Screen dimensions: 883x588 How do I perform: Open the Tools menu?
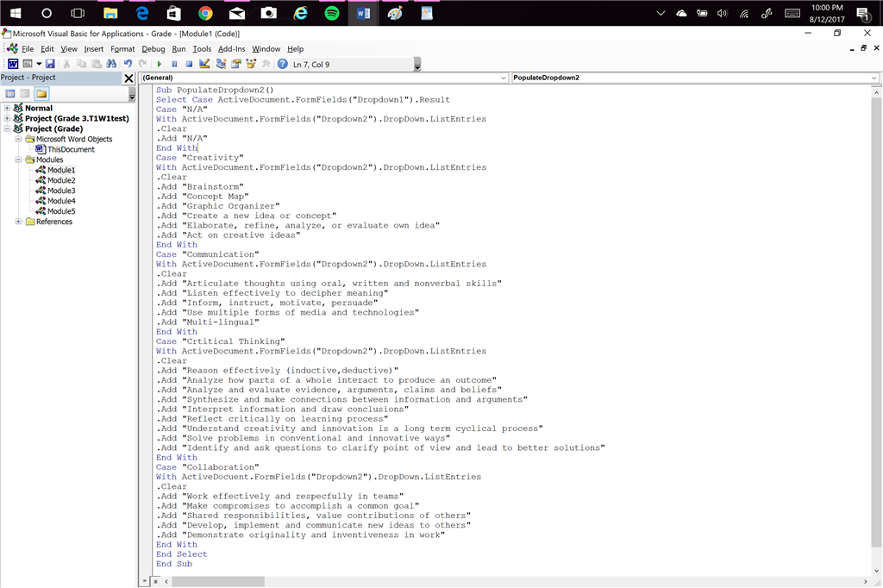click(202, 49)
